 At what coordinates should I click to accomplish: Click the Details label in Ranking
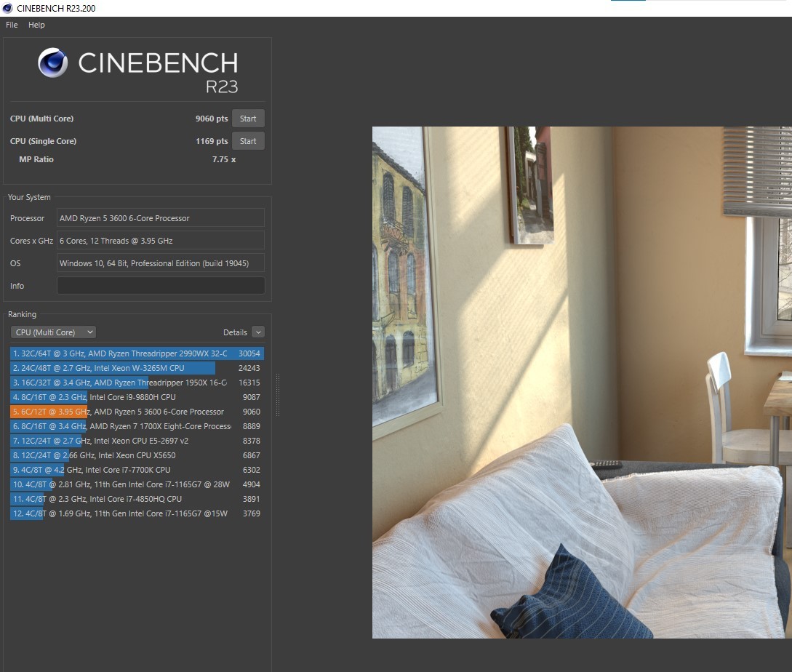click(235, 332)
